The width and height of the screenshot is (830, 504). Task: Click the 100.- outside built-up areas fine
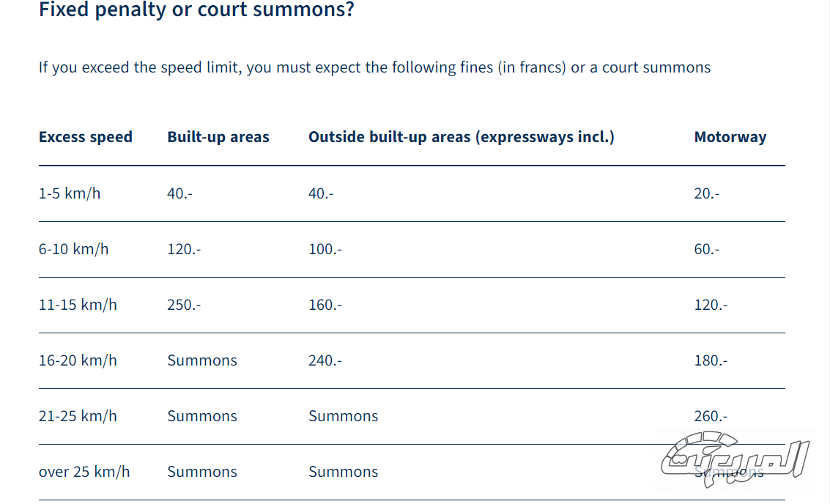(x=325, y=249)
